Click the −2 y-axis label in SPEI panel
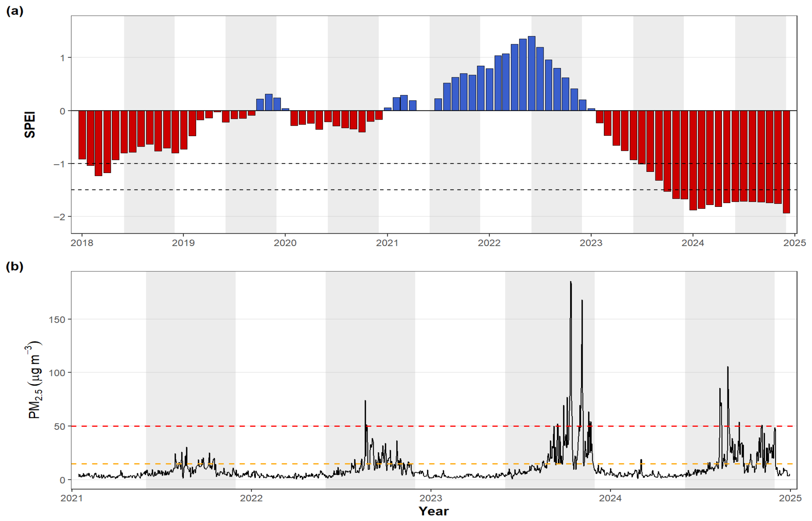The image size is (812, 521). pyautogui.click(x=59, y=217)
